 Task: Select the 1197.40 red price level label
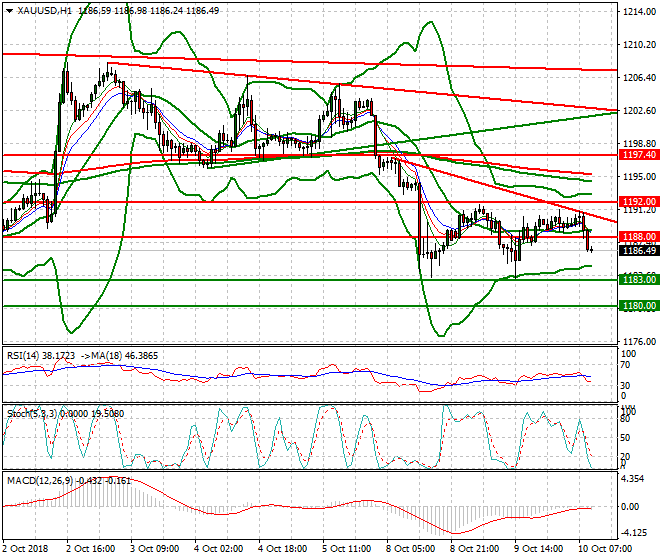pos(639,155)
